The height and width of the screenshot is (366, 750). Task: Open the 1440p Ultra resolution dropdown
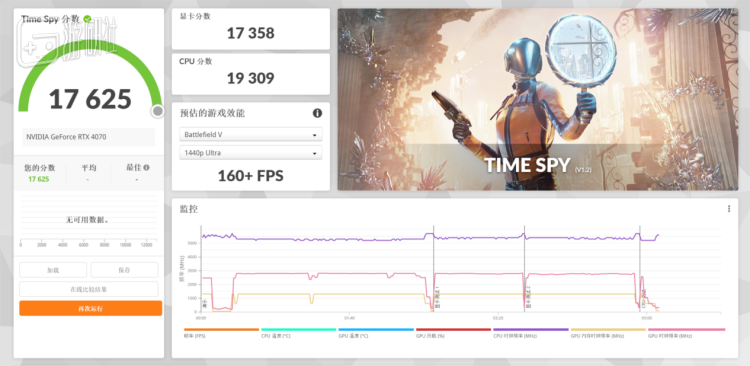pos(251,153)
